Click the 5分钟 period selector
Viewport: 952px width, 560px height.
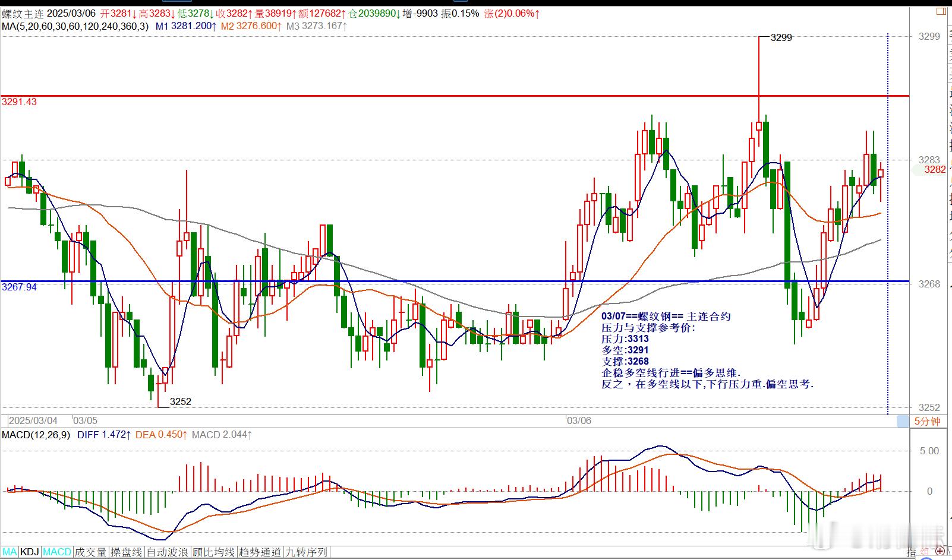(927, 421)
